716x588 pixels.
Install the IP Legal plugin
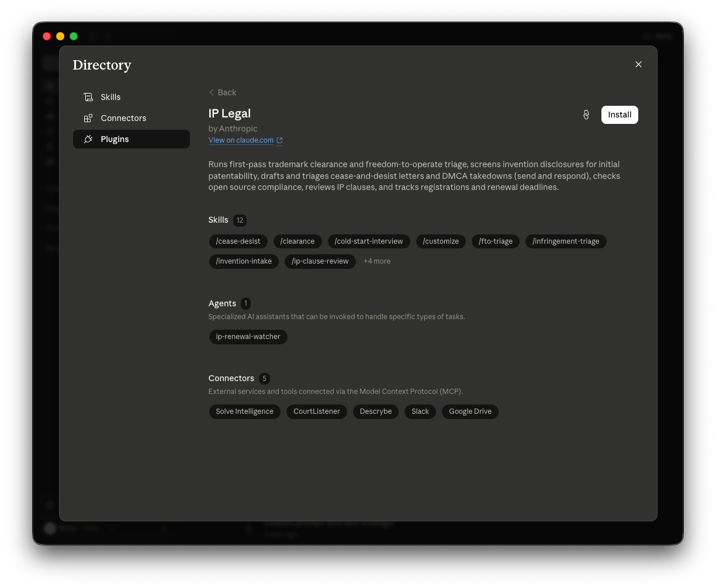(620, 115)
